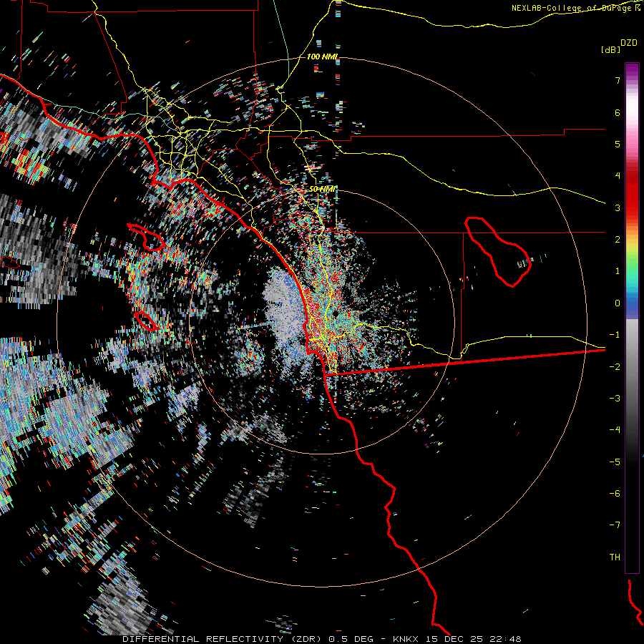Click the 7 tick label on the dB scale
This screenshot has width=644, height=644.
[x=618, y=80]
